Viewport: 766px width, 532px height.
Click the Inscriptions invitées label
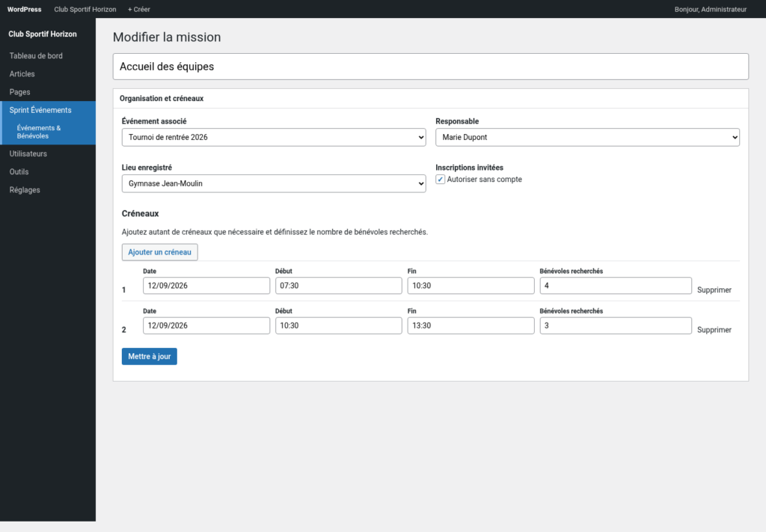(470, 168)
